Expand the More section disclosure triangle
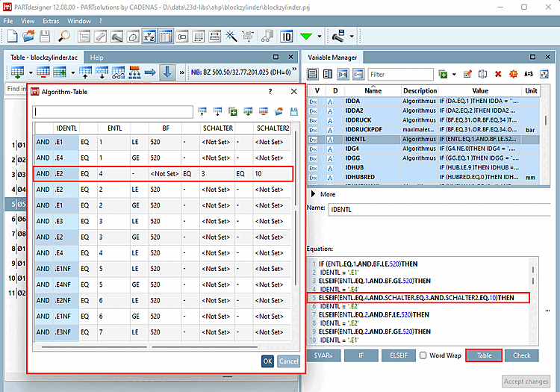 (x=313, y=194)
